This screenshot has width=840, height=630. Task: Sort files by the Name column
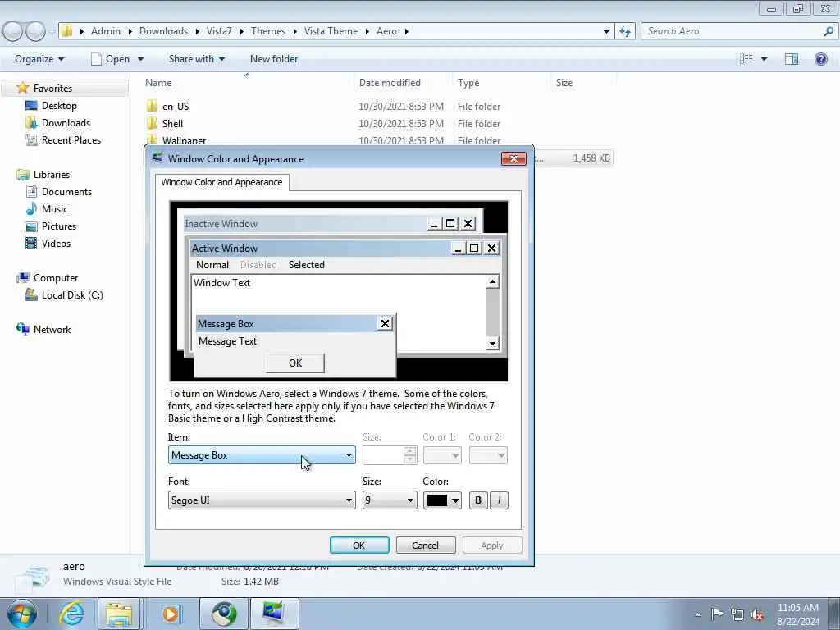pos(158,83)
